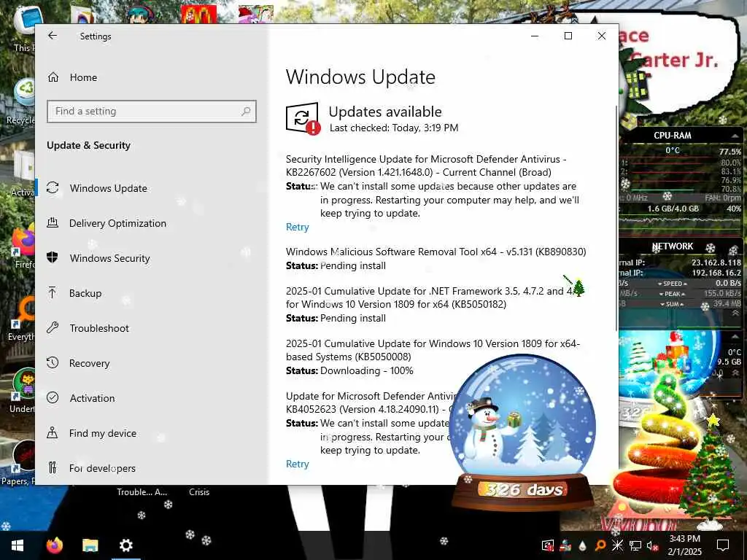
Task: Click the muted speaker volume tray icon
Action: (x=652, y=545)
